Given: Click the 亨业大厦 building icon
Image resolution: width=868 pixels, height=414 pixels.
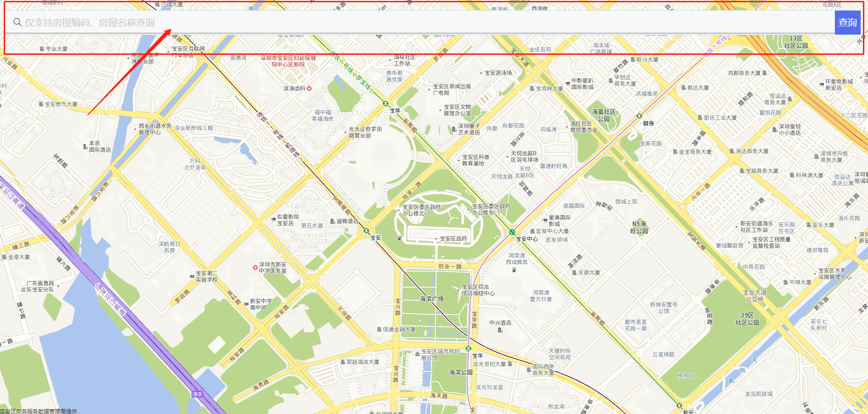Looking at the screenshot, I should click(x=42, y=49).
